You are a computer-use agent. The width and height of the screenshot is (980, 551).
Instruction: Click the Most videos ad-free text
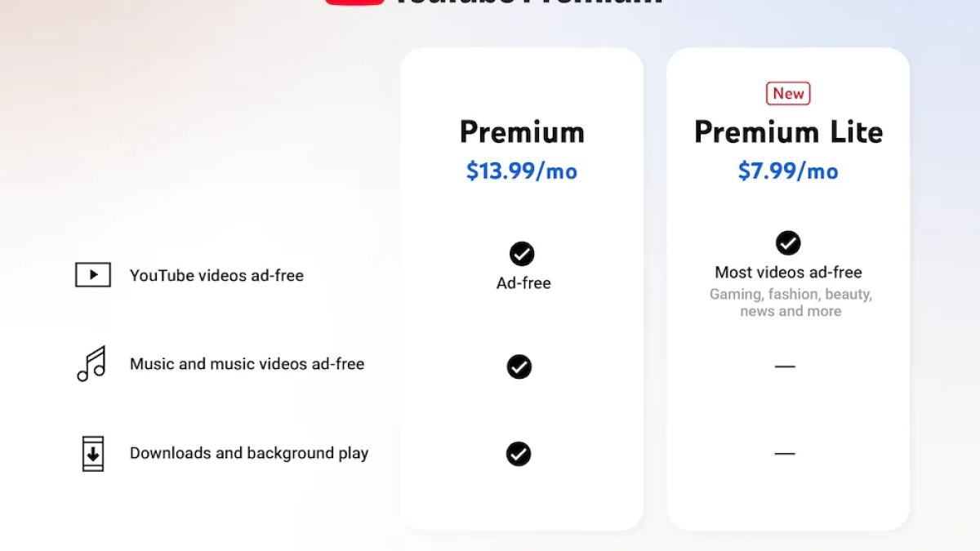click(x=788, y=273)
